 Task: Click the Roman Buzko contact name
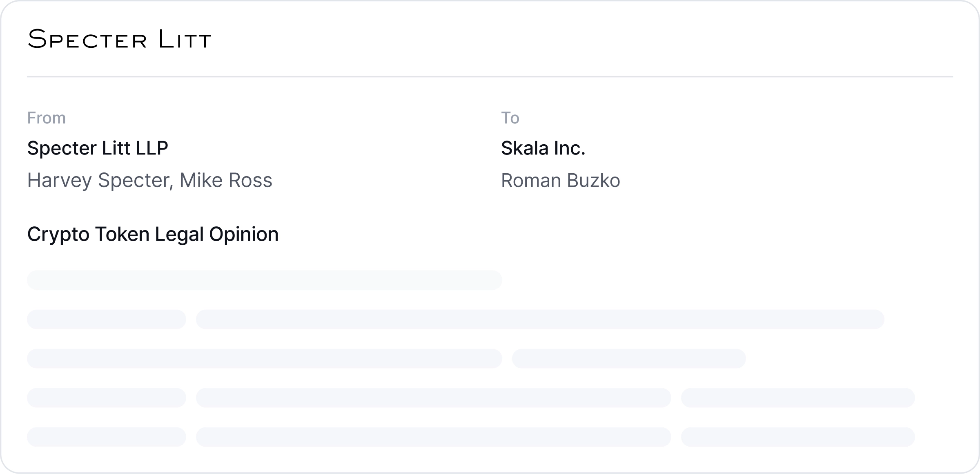(560, 180)
